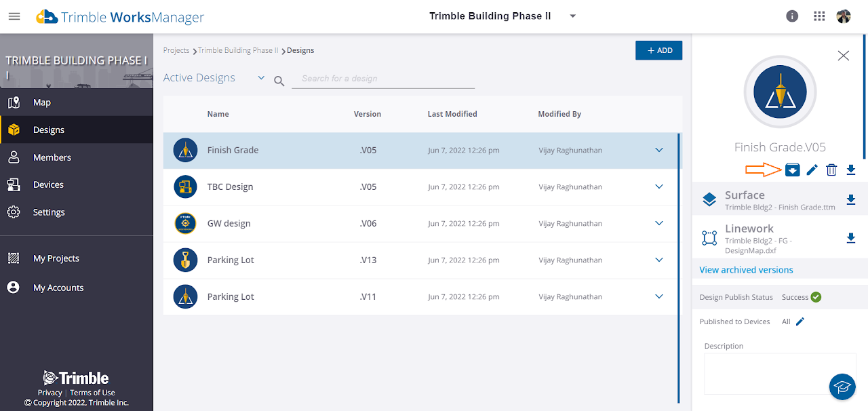Viewport: 868px width, 411px height.
Task: Download the Linework .dxf file
Action: pyautogui.click(x=851, y=238)
